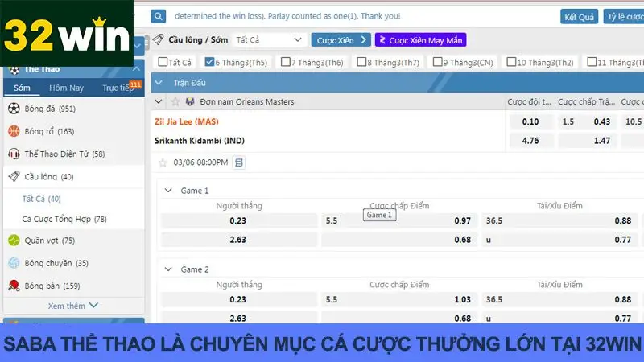Select Game 1 over 36.5 at 0.88
The height and width of the screenshot is (362, 644).
click(559, 220)
